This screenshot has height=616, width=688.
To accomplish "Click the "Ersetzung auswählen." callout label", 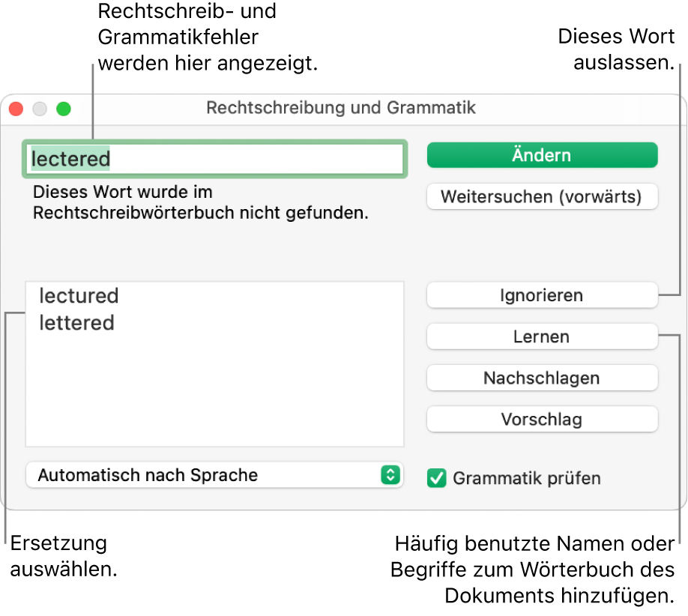I will pyautogui.click(x=63, y=556).
